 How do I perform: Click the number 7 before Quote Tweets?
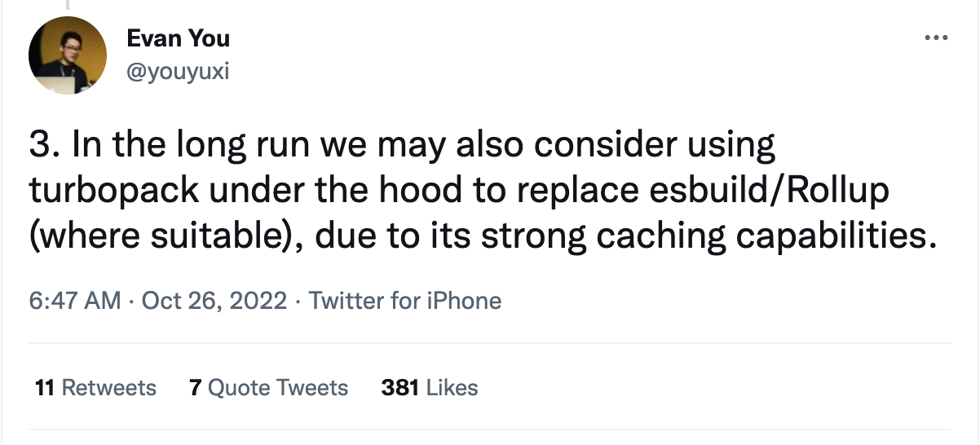click(195, 387)
